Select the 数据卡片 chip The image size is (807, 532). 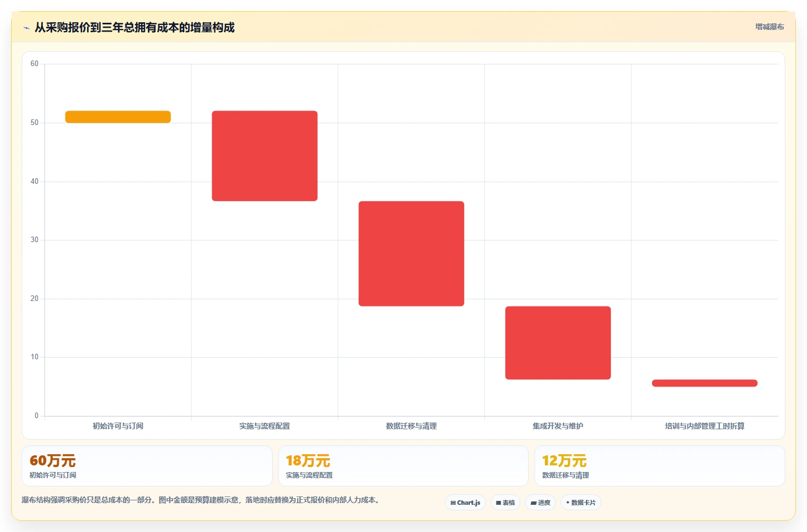pyautogui.click(x=581, y=503)
